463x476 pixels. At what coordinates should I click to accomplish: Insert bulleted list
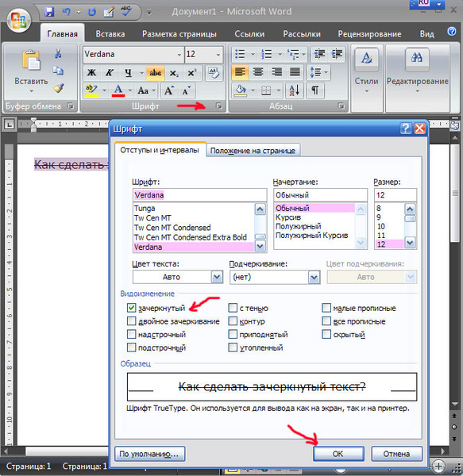pyautogui.click(x=241, y=54)
